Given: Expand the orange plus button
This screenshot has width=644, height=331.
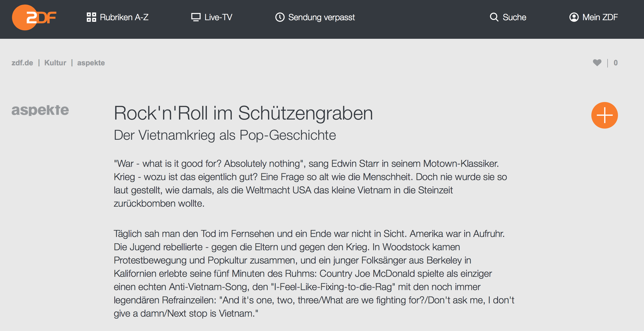Looking at the screenshot, I should pyautogui.click(x=604, y=115).
